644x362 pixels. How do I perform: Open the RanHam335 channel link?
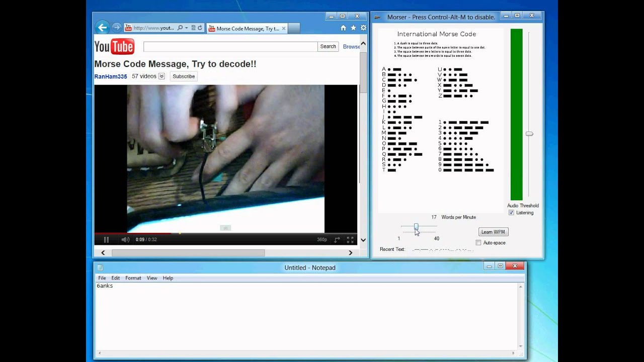point(111,76)
